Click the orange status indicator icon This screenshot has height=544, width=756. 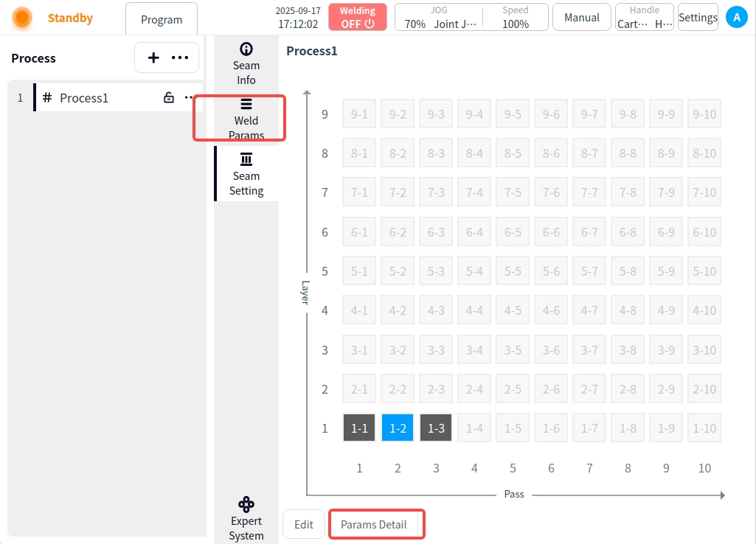pyautogui.click(x=22, y=18)
